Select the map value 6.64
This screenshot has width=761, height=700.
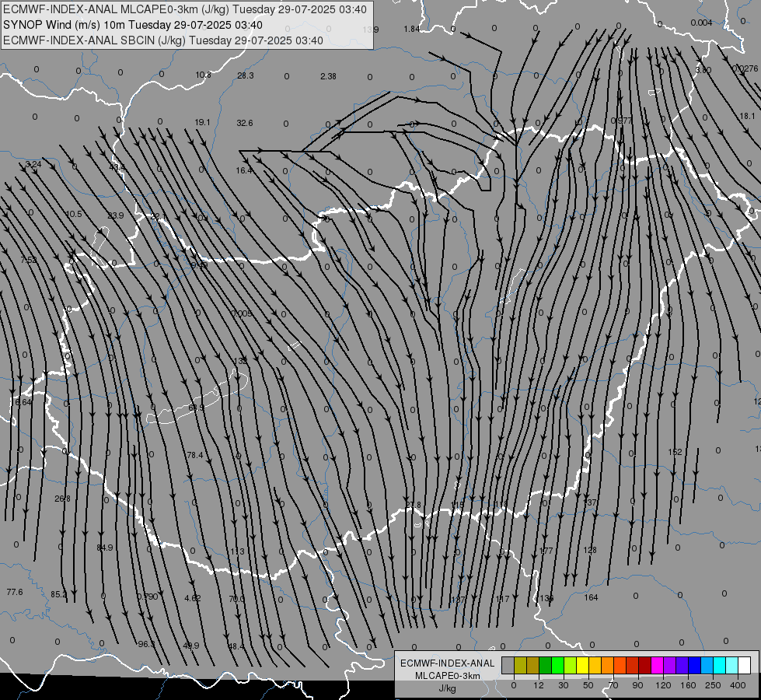(23, 402)
